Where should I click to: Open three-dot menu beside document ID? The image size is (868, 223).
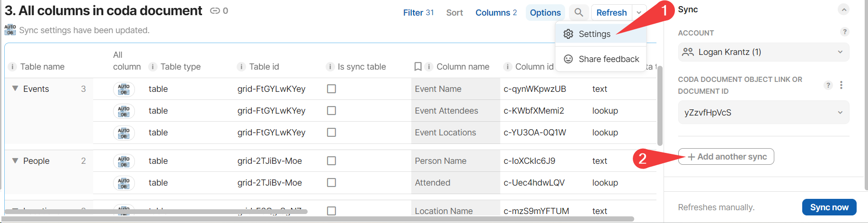click(x=841, y=85)
